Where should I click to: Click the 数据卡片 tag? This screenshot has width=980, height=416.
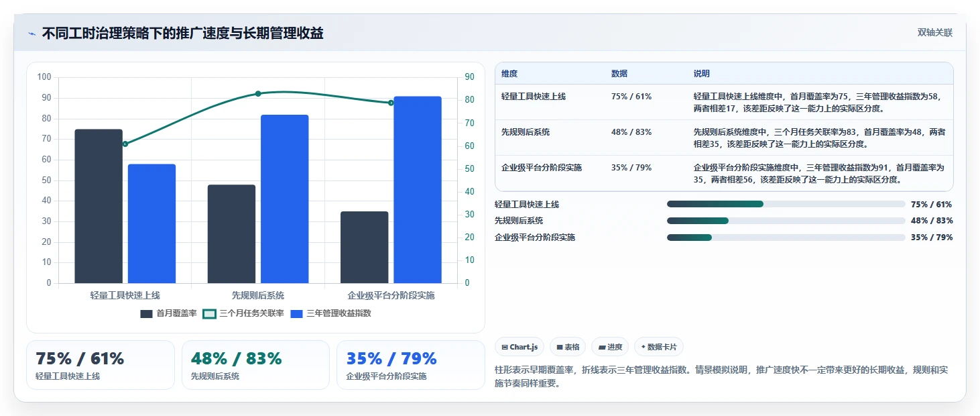659,347
